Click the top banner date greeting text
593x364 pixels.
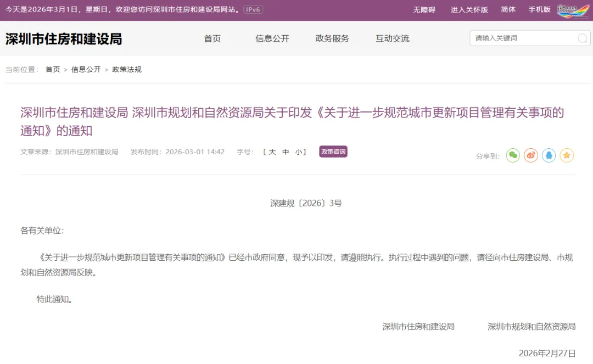click(x=123, y=9)
